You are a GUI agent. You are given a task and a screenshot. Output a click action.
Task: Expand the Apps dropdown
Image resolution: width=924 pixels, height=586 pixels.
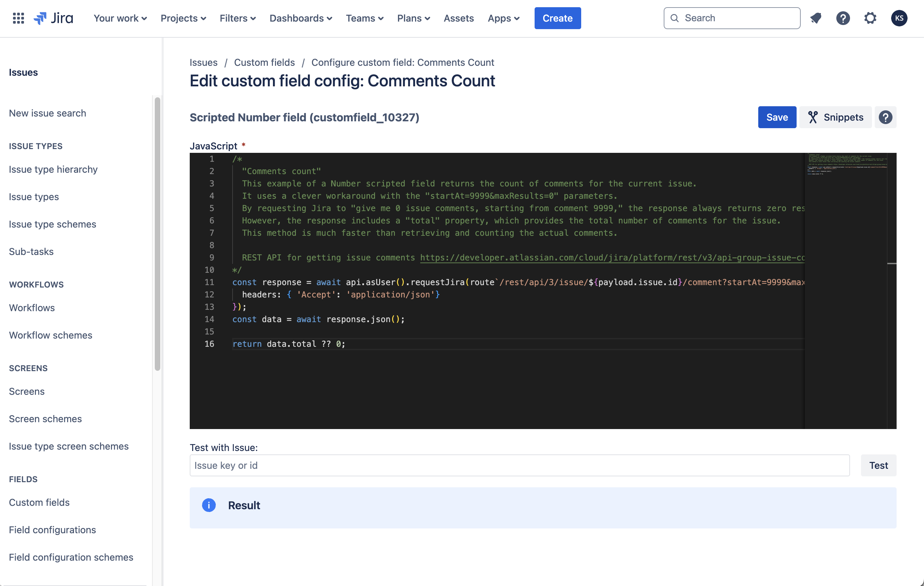tap(503, 18)
